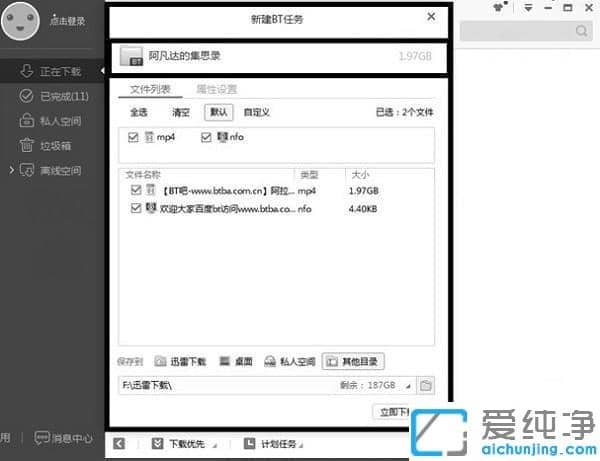Click the 默认 default button
The height and width of the screenshot is (461, 600).
tap(218, 112)
